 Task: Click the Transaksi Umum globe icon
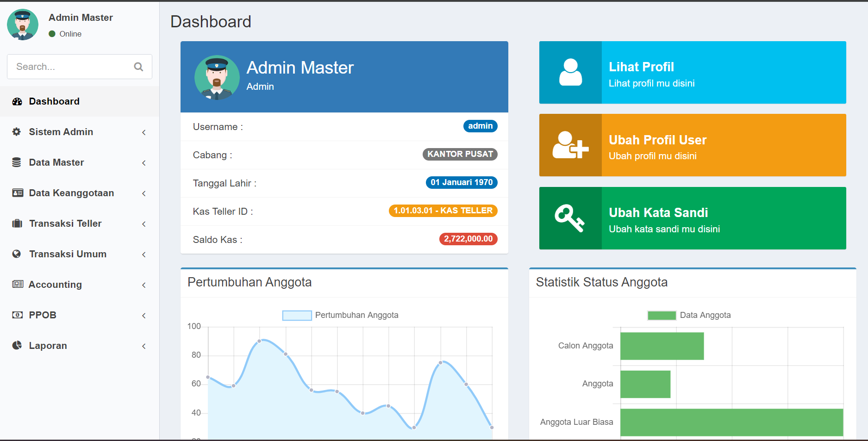click(x=17, y=254)
